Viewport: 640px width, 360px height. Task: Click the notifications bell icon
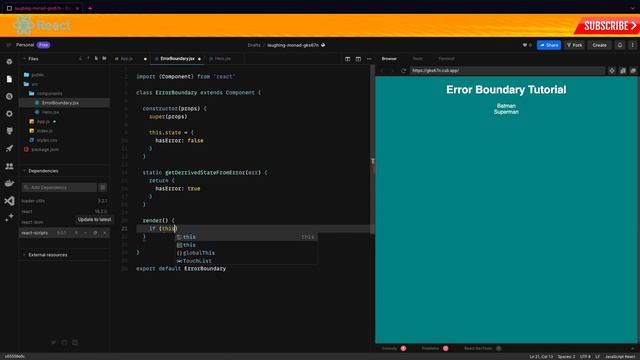tap(620, 45)
